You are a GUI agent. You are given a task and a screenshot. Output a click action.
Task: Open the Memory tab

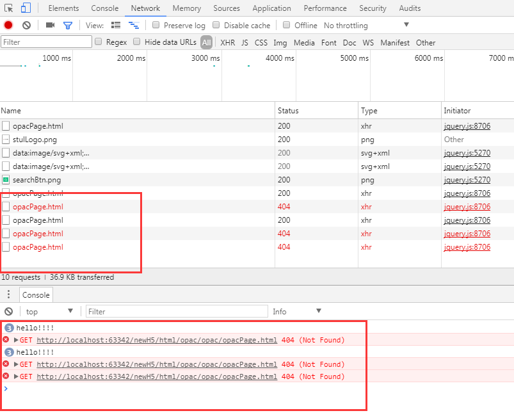pyautogui.click(x=187, y=8)
